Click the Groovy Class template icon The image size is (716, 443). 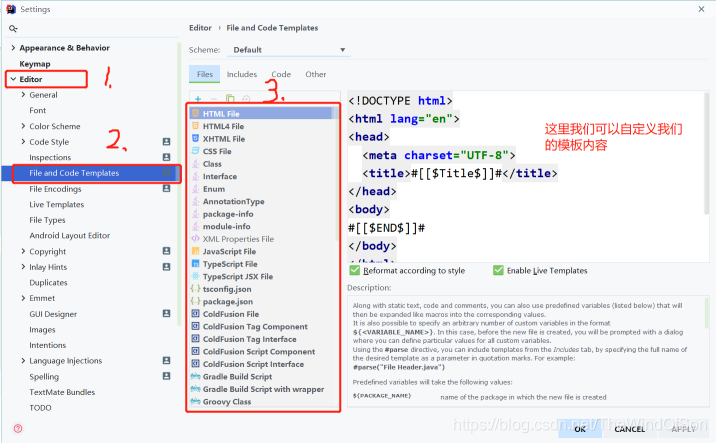pyautogui.click(x=195, y=401)
